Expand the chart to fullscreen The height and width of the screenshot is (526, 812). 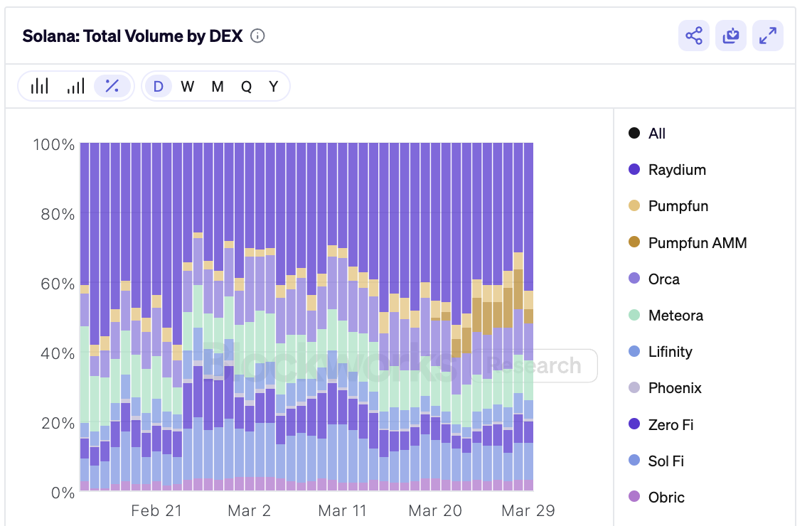click(767, 36)
